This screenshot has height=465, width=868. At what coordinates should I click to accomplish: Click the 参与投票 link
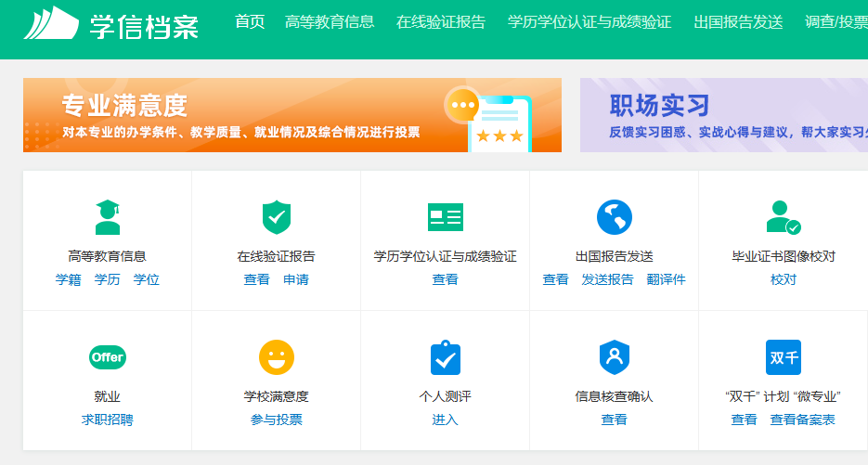pyautogui.click(x=277, y=420)
